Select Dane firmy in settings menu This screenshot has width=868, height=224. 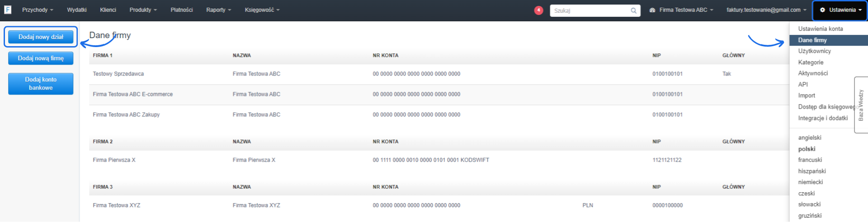(828, 40)
